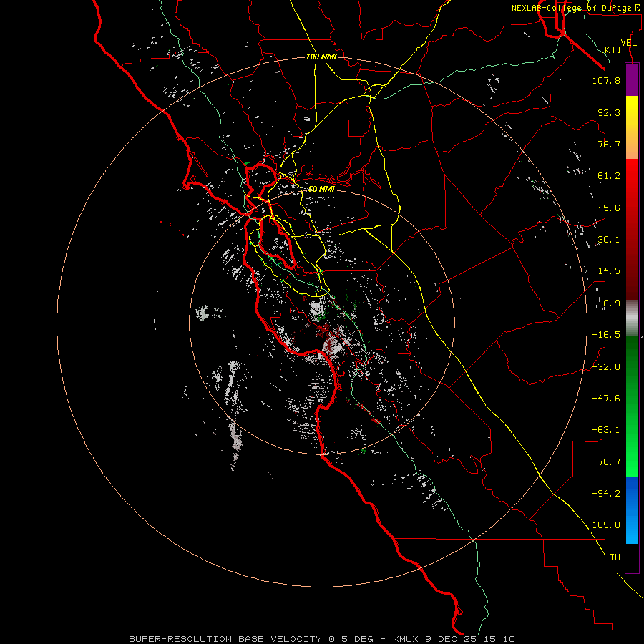
Task: Click the 100 NMI range ring label
Action: point(321,57)
